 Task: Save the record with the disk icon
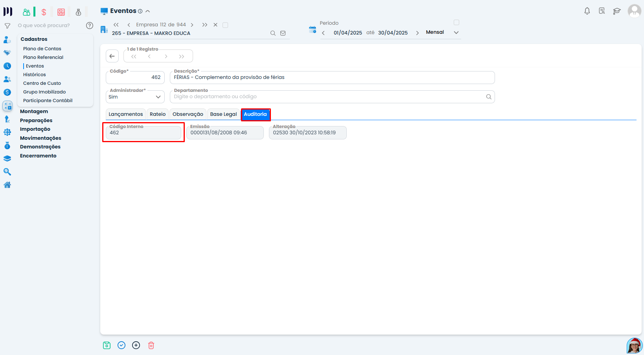click(107, 345)
